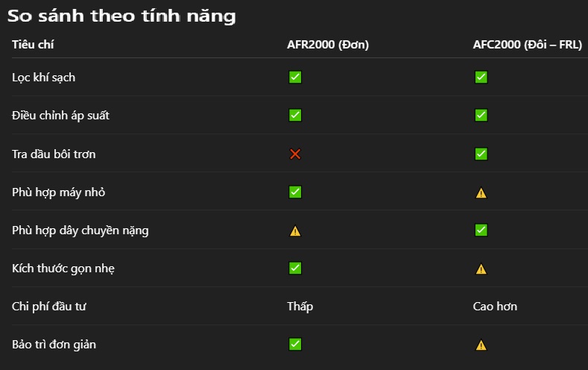Click AFR2000 green check for Kích thước gọn nhẹ
This screenshot has height=370, width=588.
point(295,268)
